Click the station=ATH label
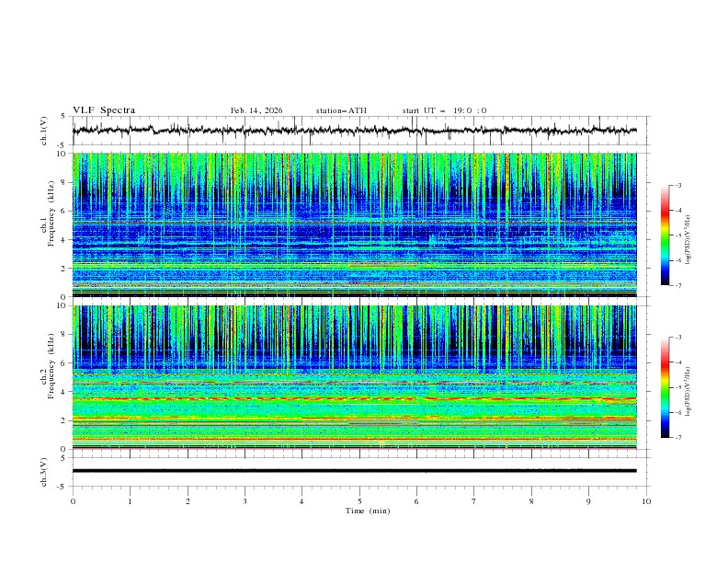 pyautogui.click(x=341, y=110)
